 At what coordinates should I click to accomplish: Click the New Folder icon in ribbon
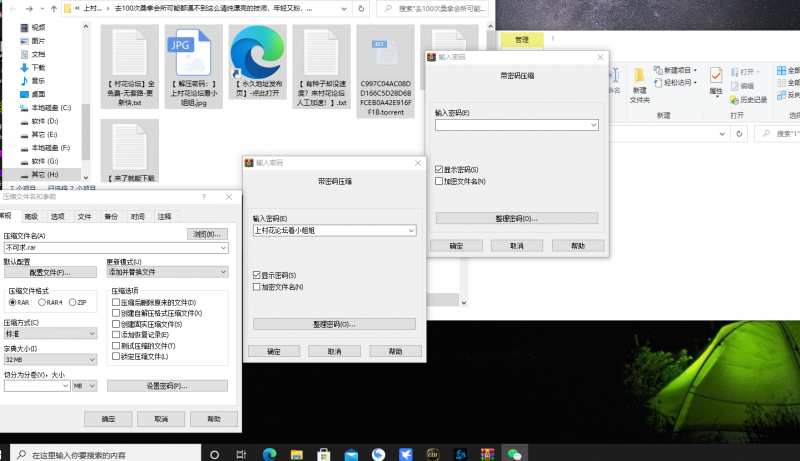640,78
